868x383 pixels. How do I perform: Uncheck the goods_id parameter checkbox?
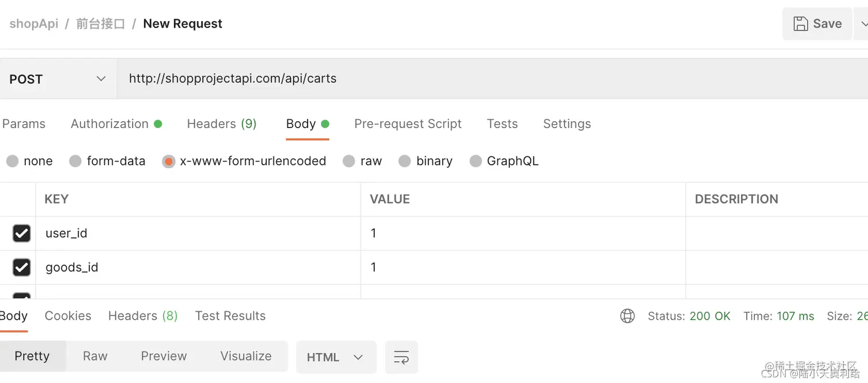[22, 267]
